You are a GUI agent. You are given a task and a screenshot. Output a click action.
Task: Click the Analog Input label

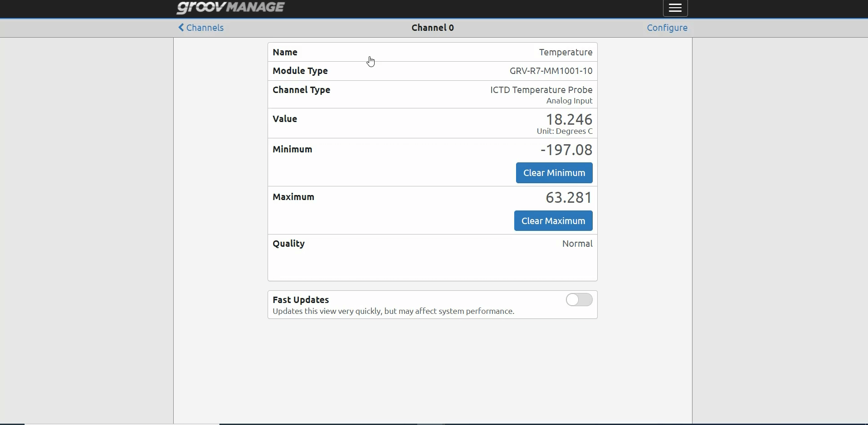(x=570, y=101)
